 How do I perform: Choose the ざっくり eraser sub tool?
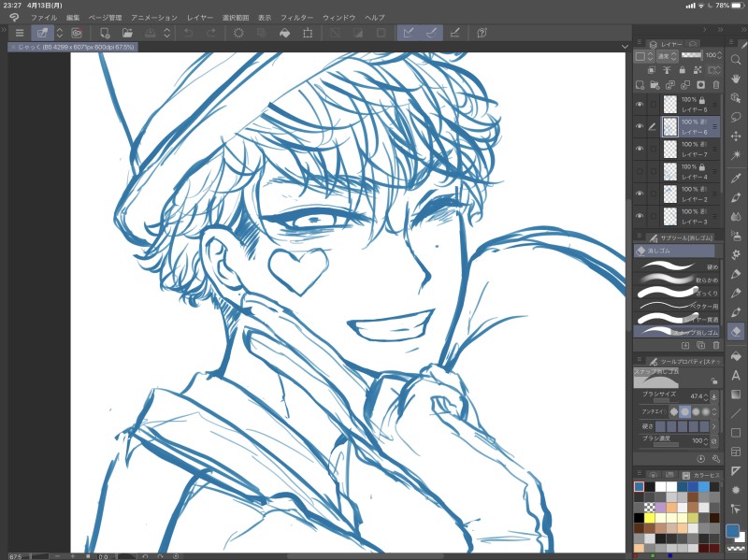(x=677, y=293)
